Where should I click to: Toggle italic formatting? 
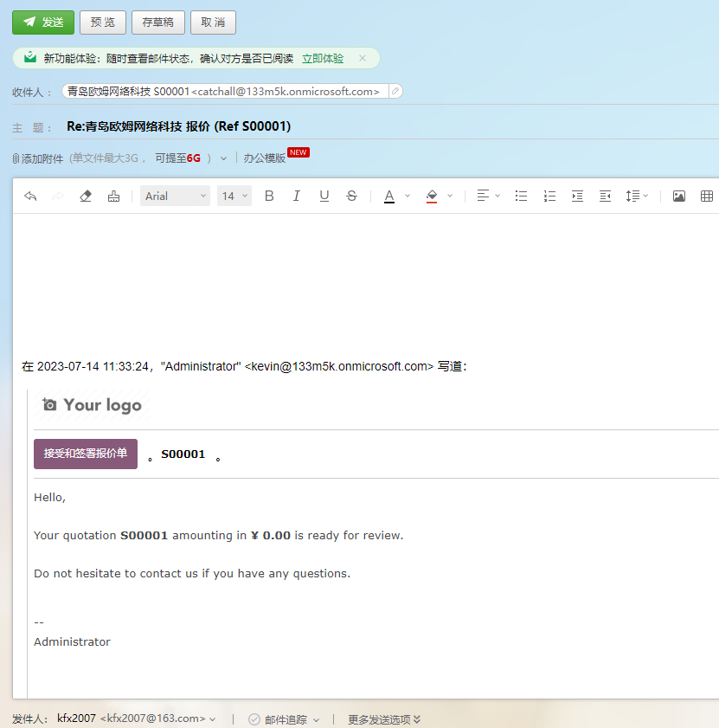tap(296, 196)
